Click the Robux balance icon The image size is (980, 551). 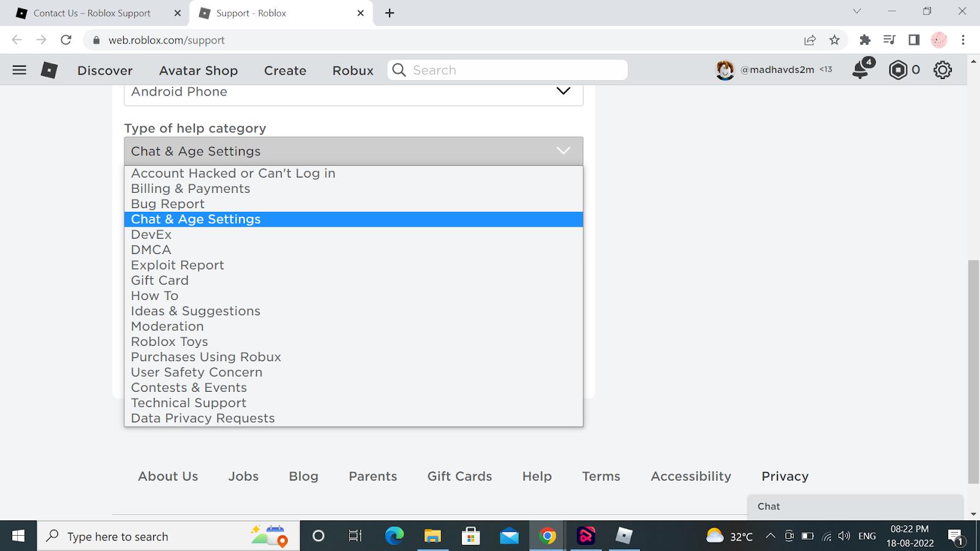pos(898,70)
